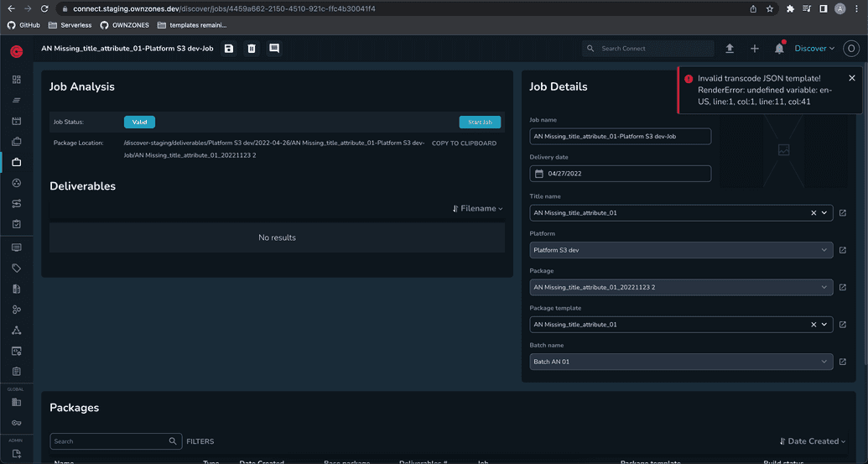
Task: Click the Search Connect field
Action: point(647,49)
